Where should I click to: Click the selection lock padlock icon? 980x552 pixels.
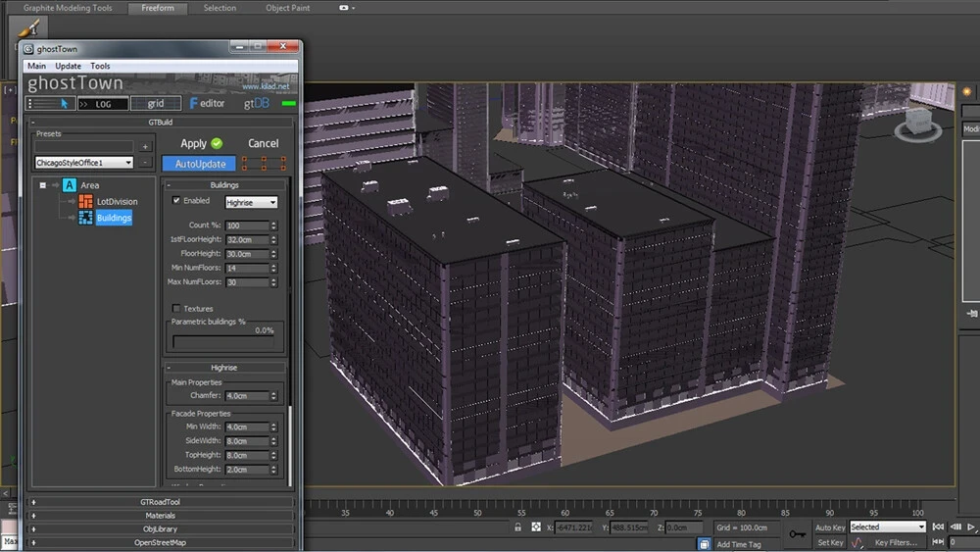tap(517, 527)
